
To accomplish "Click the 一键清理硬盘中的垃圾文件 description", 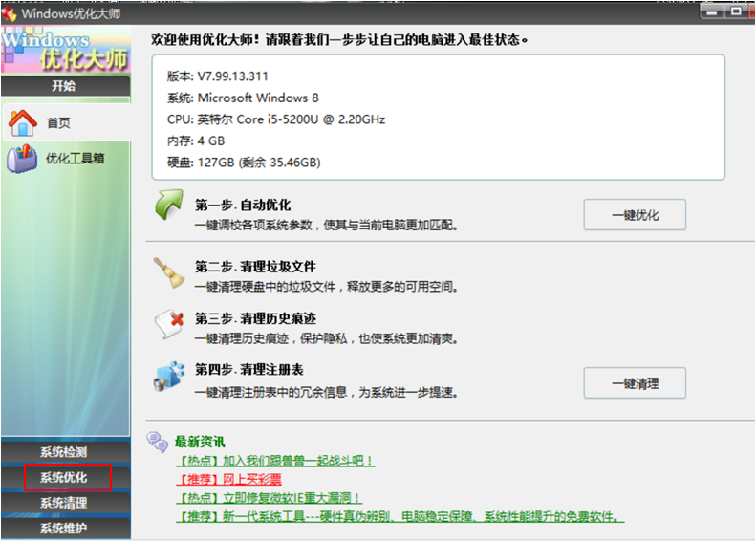I will [x=326, y=287].
